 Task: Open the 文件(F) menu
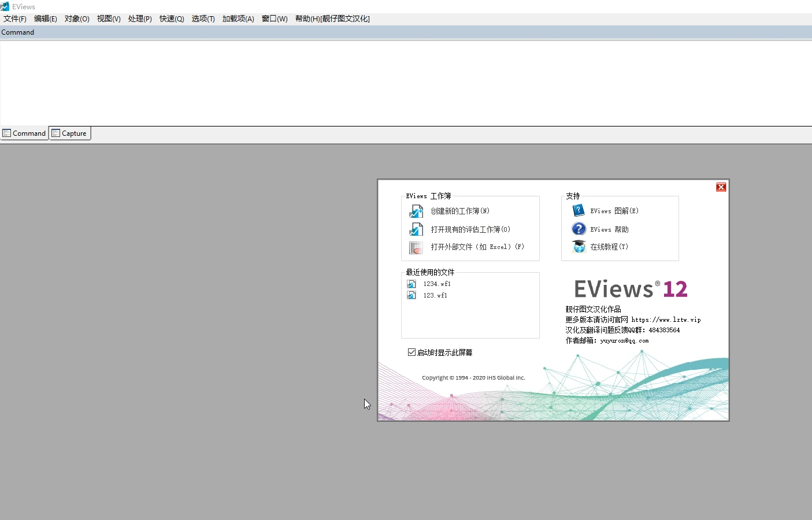(15, 18)
